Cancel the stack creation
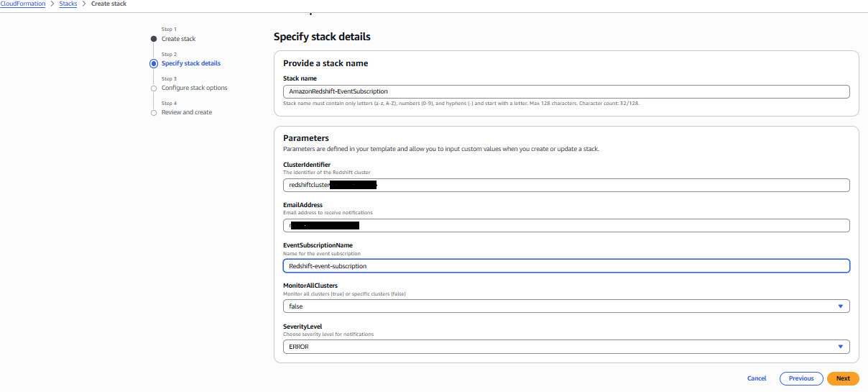 click(757, 378)
